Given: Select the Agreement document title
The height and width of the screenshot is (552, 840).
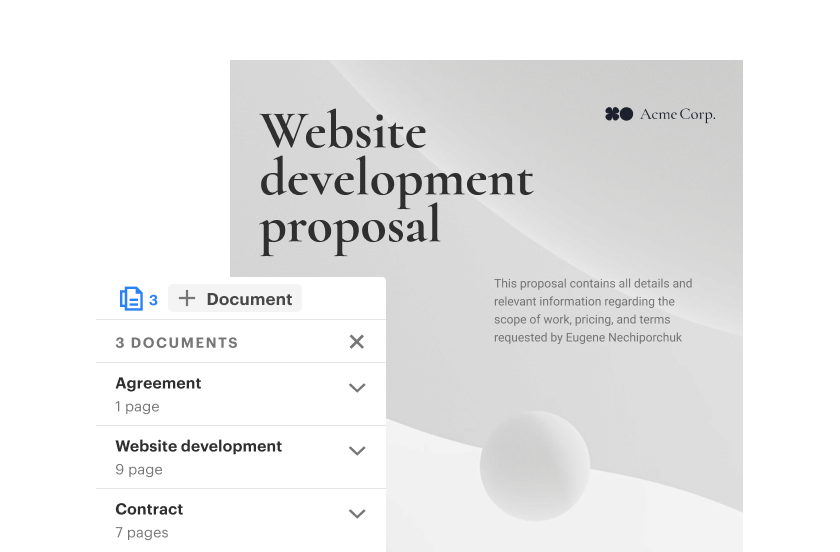Looking at the screenshot, I should (159, 383).
